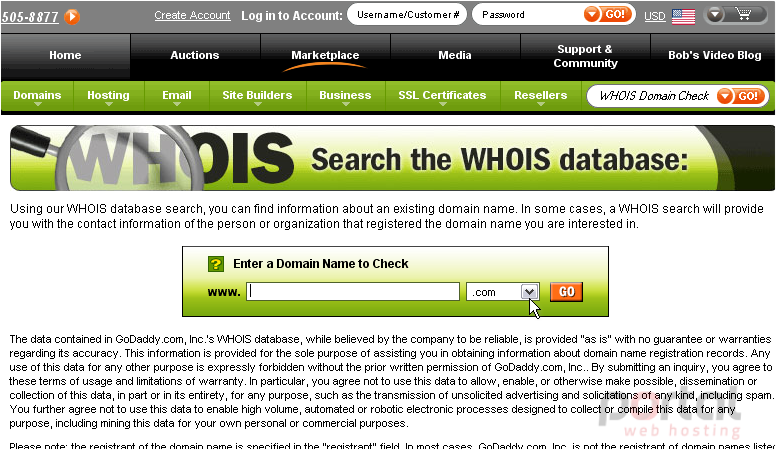Expand the cart dropdown arrow

point(715,14)
